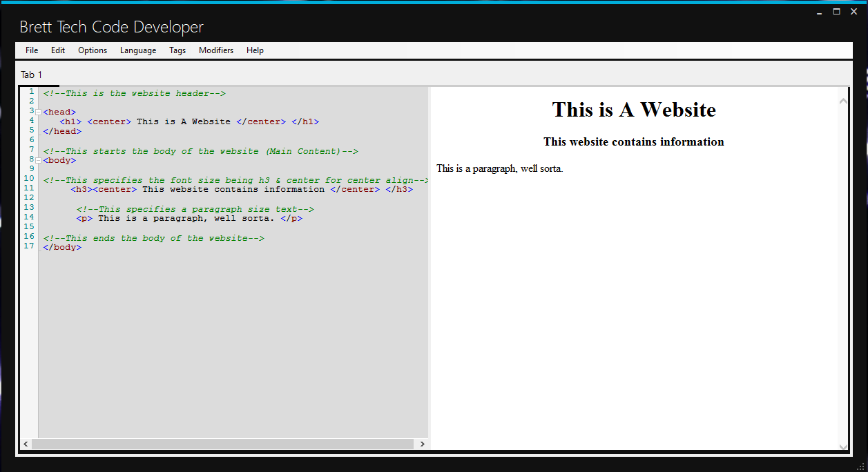Viewport: 868px width, 472px height.
Task: Open the Edit menu
Action: pyautogui.click(x=58, y=50)
